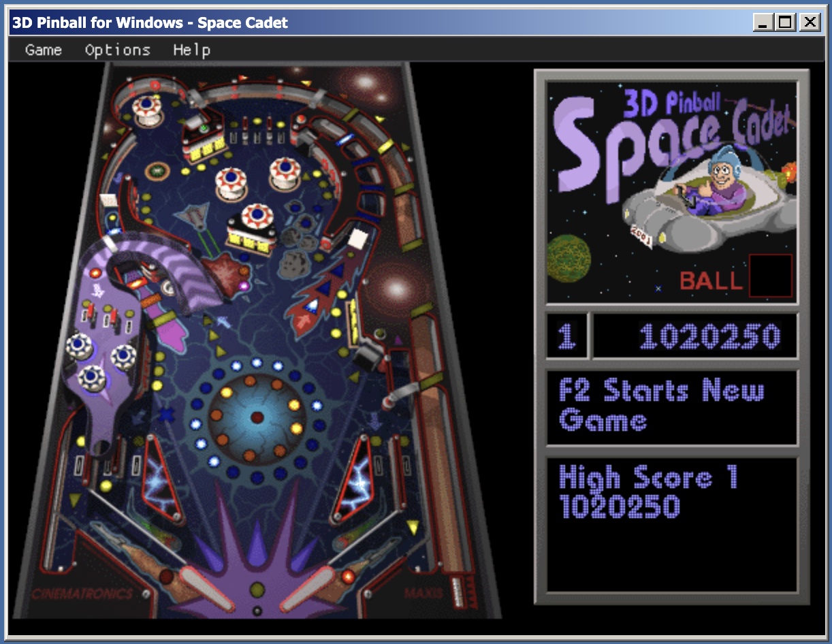Click the CINEMATRONICS logo on the table
832x644 pixels.
[x=82, y=594]
